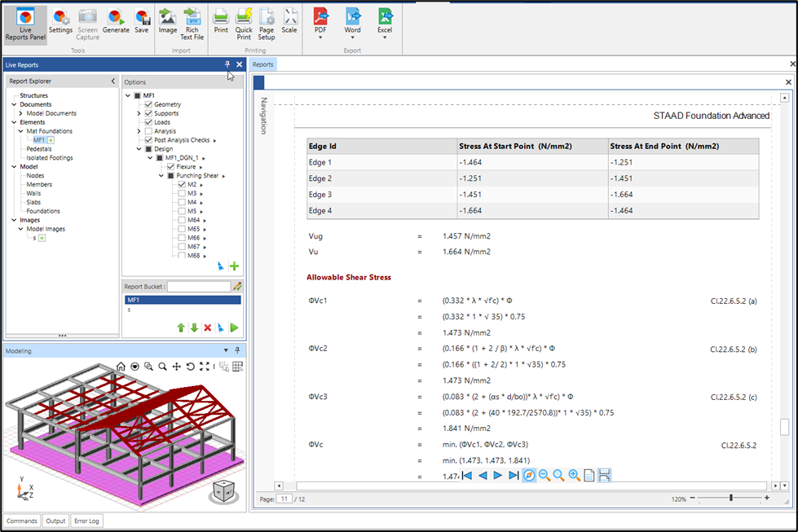The height and width of the screenshot is (532, 798).
Task: Click the Live Reports Panel button
Action: click(26, 23)
